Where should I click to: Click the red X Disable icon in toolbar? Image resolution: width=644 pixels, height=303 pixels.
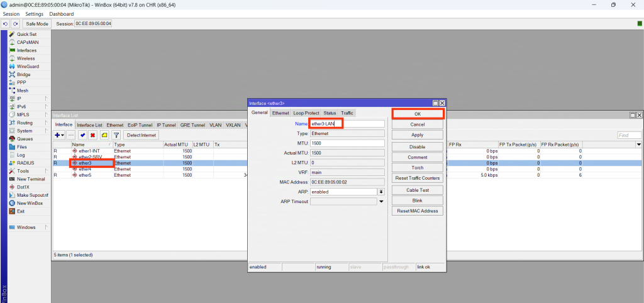[92, 135]
